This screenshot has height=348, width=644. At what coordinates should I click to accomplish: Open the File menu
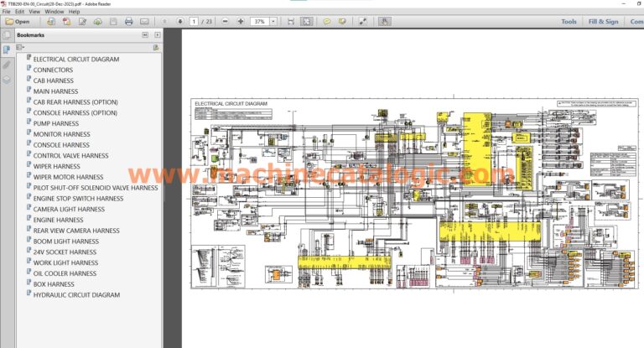[6, 12]
